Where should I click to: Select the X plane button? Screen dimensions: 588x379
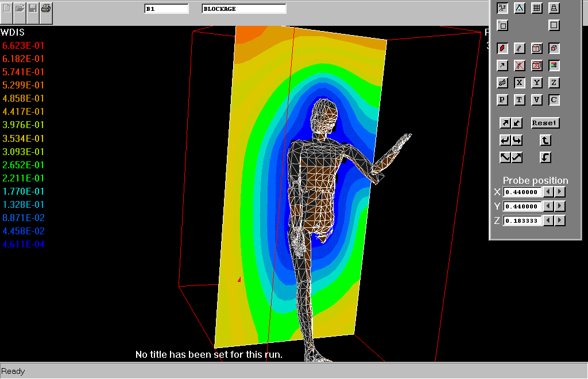(x=519, y=83)
